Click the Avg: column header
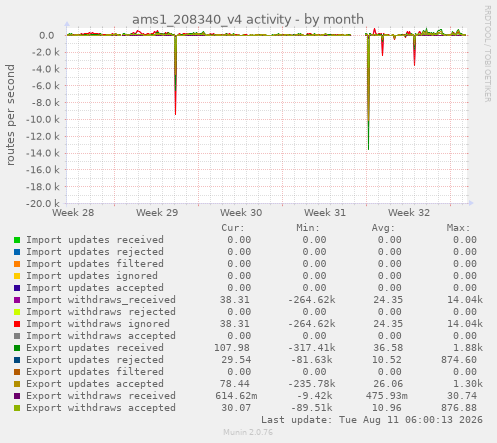The image size is (497, 443). 383,228
